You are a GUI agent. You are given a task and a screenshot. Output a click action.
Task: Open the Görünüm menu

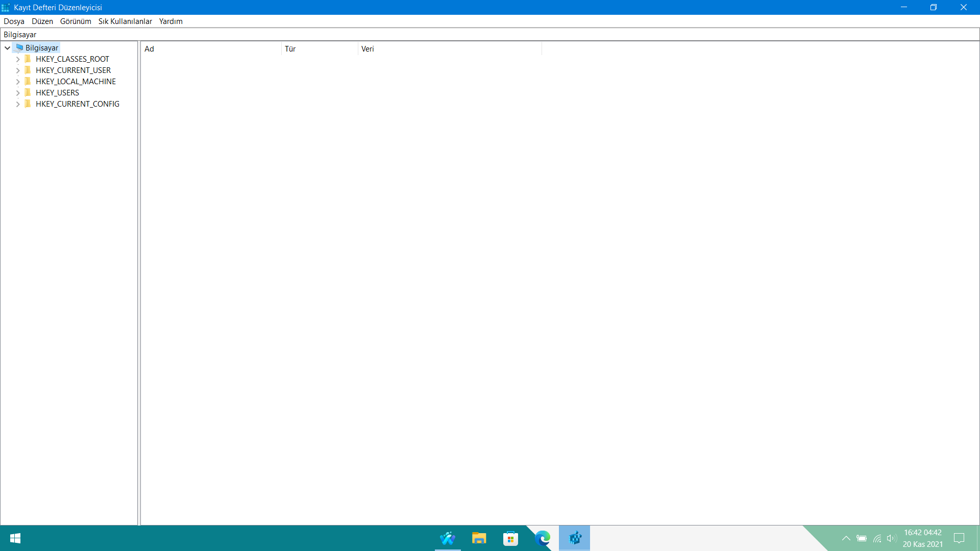[x=76, y=21]
